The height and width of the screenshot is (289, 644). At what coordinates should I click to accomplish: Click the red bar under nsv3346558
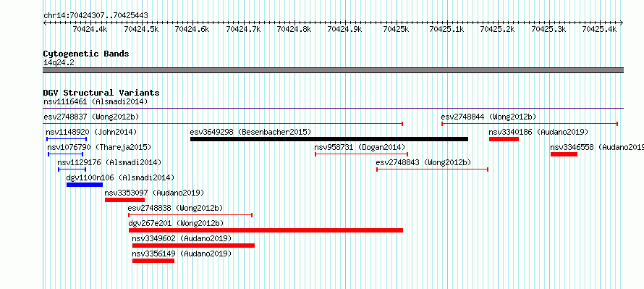pos(564,154)
